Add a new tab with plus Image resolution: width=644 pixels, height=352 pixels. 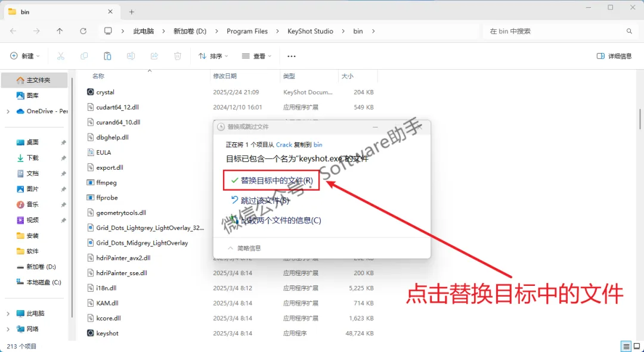131,12
